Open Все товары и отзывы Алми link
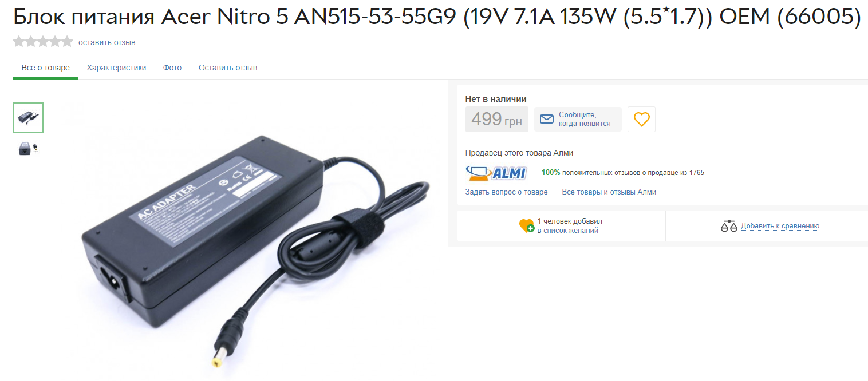This screenshot has width=868, height=381. (x=609, y=192)
